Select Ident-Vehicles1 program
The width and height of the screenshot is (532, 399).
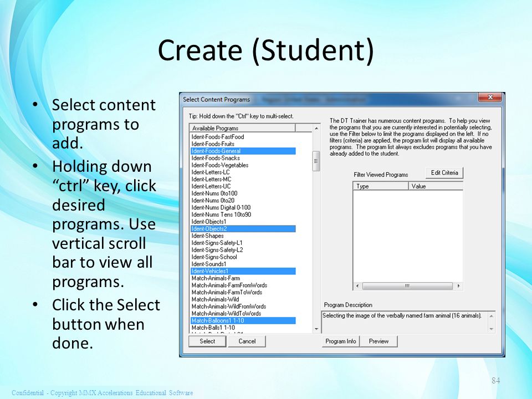pyautogui.click(x=243, y=271)
